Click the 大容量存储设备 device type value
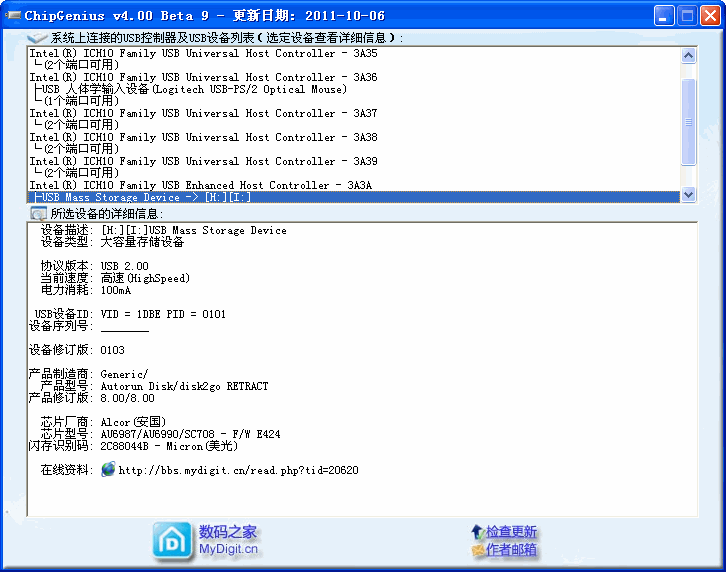Viewport: 726px width, 572px height. pyautogui.click(x=142, y=242)
